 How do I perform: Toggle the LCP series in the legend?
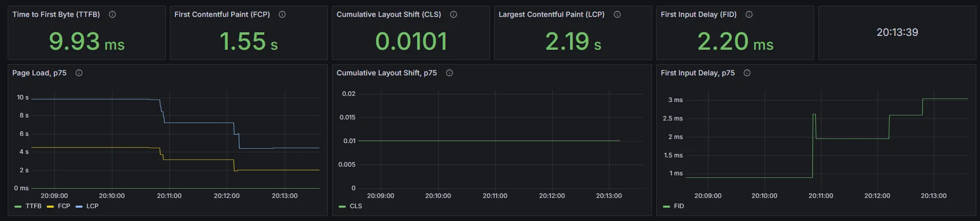pyautogui.click(x=92, y=206)
